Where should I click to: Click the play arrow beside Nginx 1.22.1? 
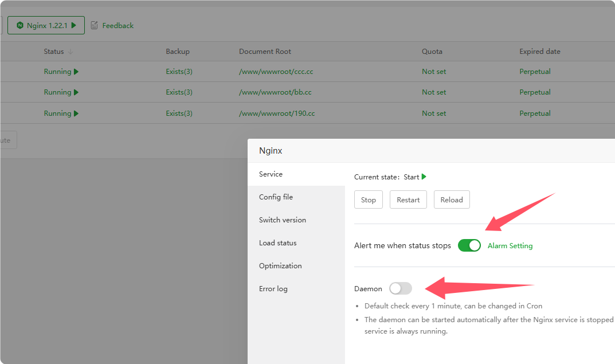[x=74, y=26]
